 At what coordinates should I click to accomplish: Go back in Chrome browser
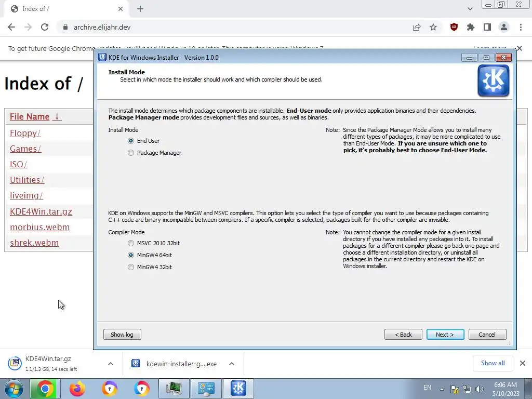(11, 27)
